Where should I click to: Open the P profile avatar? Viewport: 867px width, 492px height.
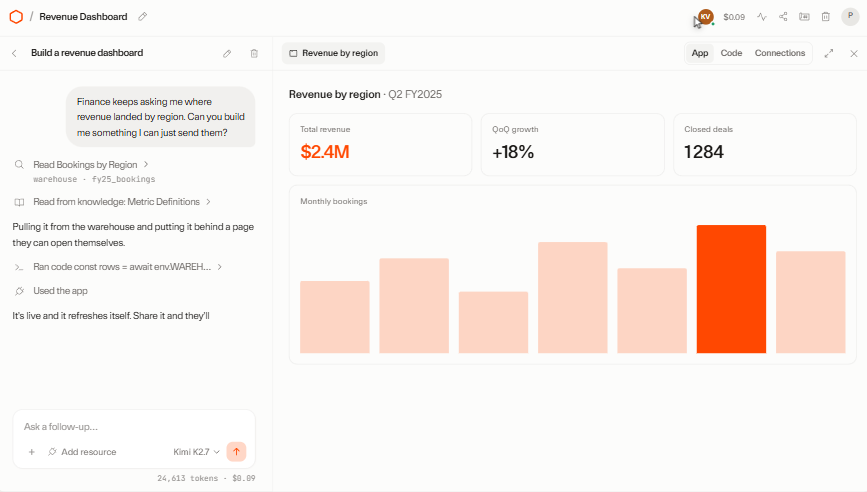pyautogui.click(x=850, y=17)
